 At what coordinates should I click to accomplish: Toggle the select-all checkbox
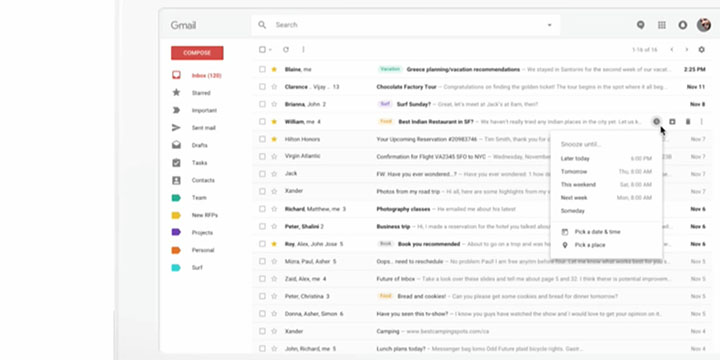pos(262,50)
